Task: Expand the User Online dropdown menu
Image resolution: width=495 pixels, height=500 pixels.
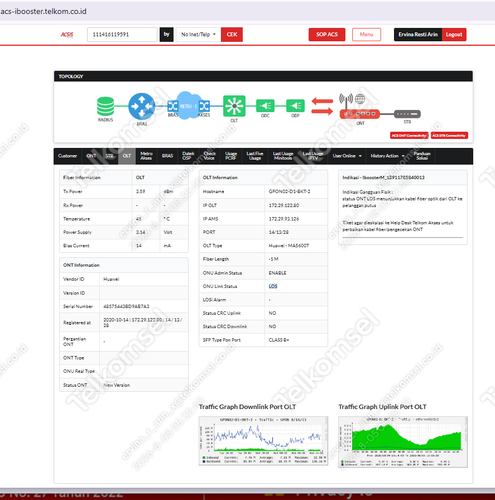Action: click(x=347, y=156)
